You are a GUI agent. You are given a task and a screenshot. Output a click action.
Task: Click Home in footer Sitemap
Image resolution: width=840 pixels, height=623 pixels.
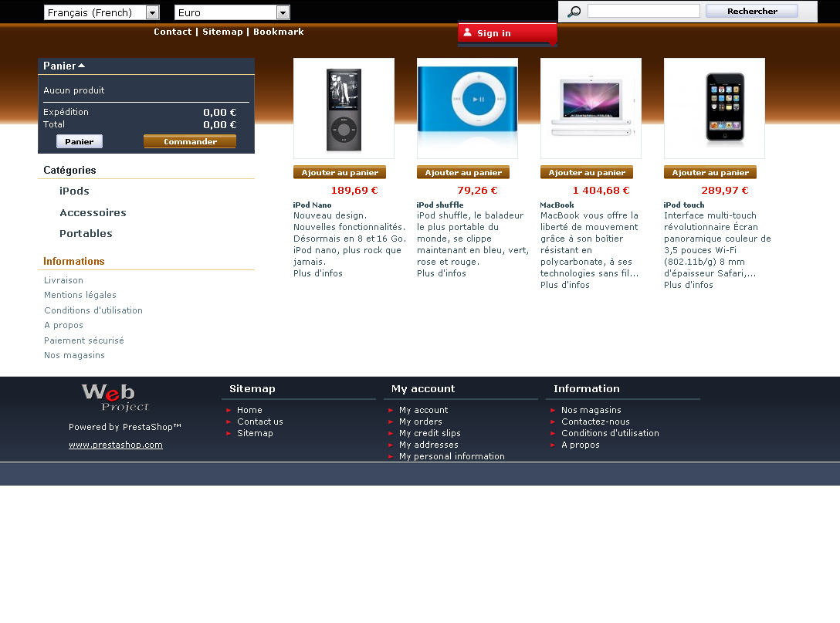(x=249, y=410)
